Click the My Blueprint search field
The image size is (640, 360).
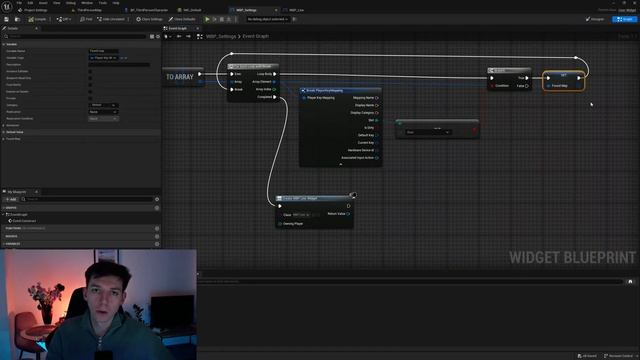(x=87, y=199)
